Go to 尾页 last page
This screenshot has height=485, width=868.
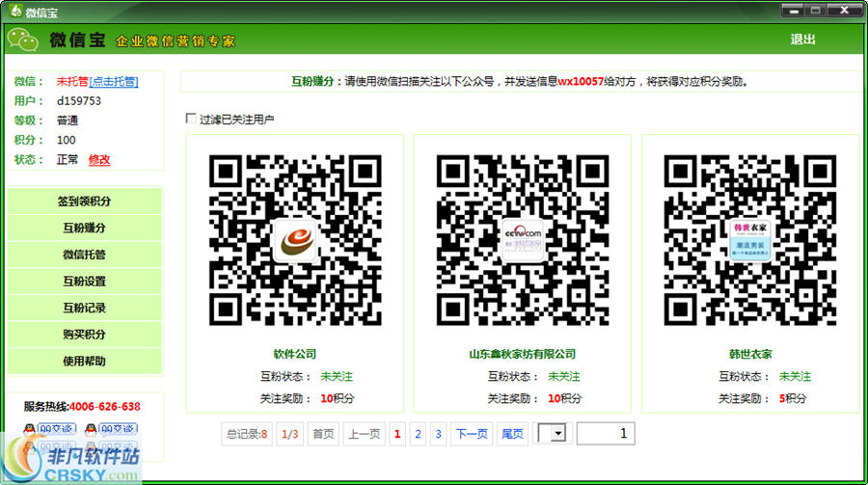click(x=512, y=434)
